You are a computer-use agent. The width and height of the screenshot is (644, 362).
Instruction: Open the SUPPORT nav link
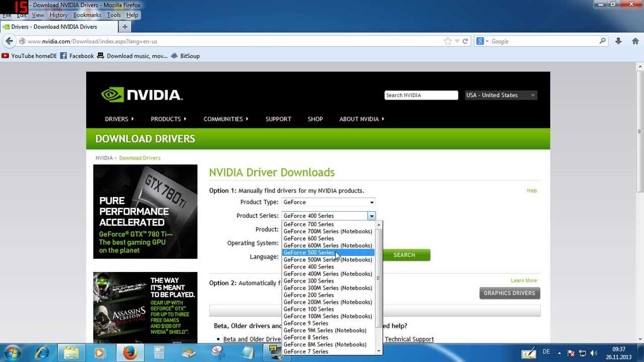(x=278, y=119)
